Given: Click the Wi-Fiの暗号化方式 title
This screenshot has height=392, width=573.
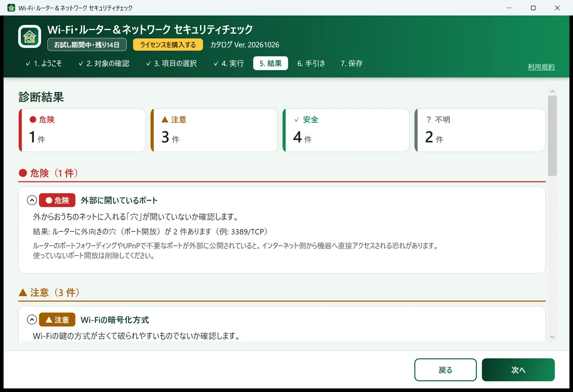Looking at the screenshot, I should 115,320.
